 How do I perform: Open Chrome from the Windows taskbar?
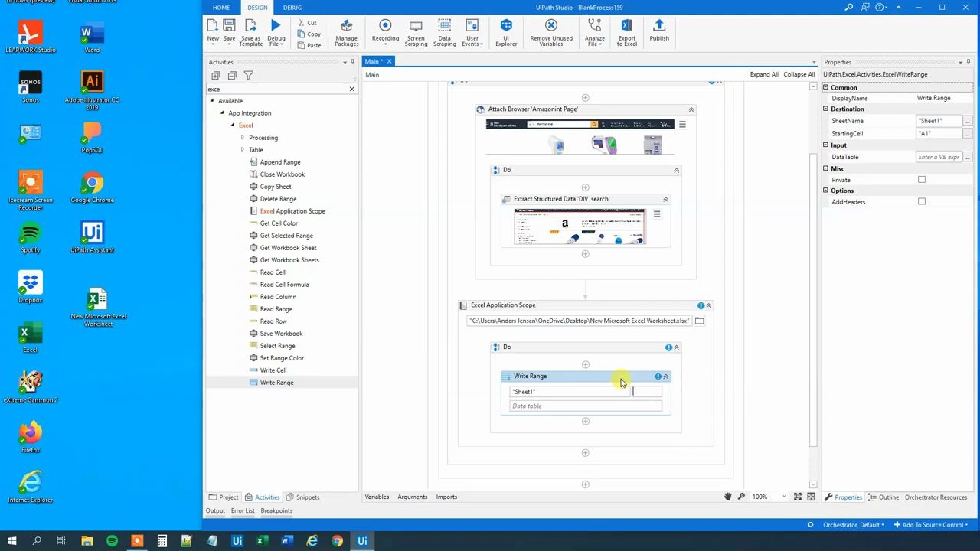tap(337, 541)
